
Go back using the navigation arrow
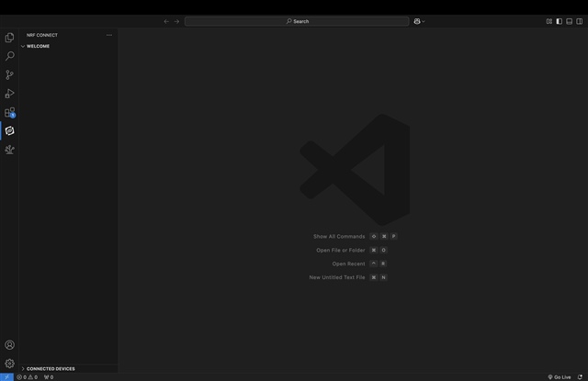(166, 21)
